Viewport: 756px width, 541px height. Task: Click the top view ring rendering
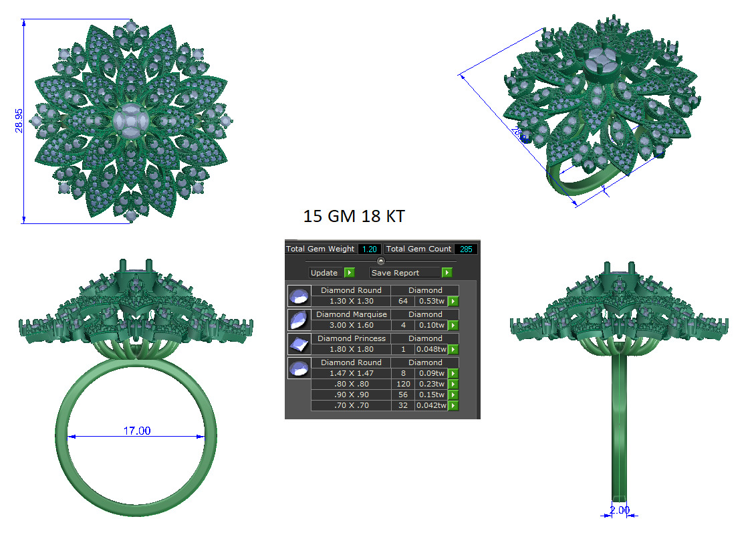point(131,120)
